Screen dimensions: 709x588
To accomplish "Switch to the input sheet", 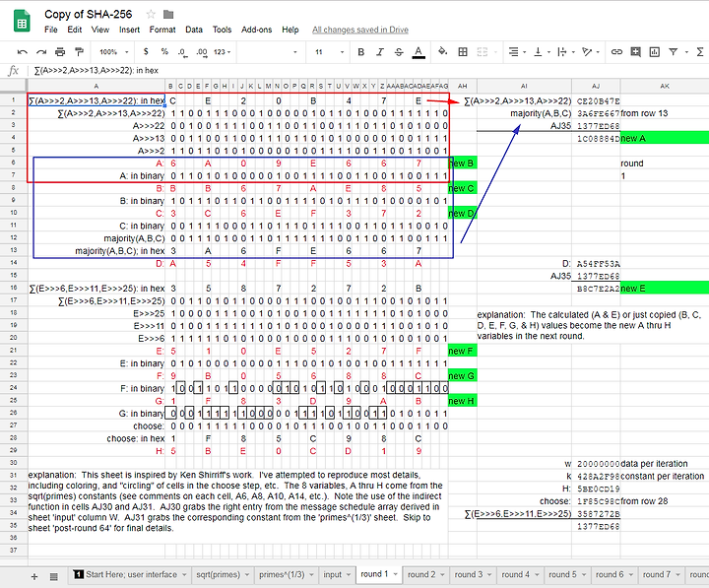I will click(337, 574).
